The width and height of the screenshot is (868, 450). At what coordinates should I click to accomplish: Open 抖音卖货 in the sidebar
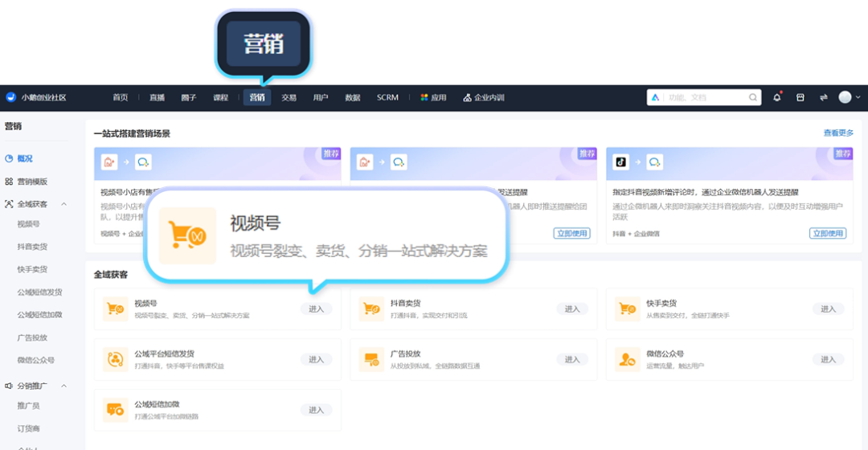[x=32, y=247]
